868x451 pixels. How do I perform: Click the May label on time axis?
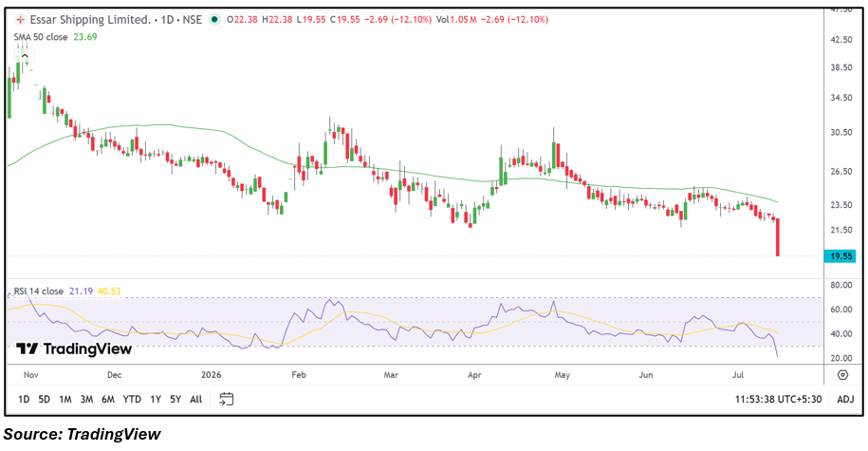(562, 375)
